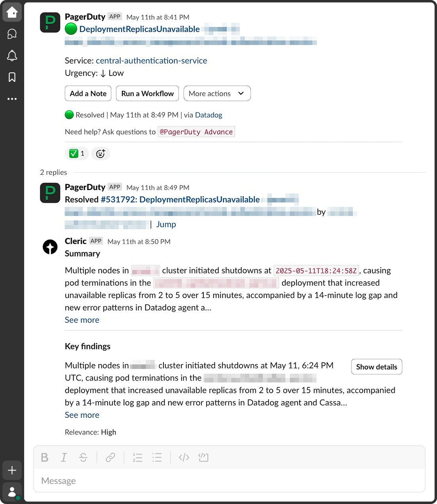The width and height of the screenshot is (437, 504).
Task: Open the Home icon in sidebar
Action: pyautogui.click(x=12, y=12)
